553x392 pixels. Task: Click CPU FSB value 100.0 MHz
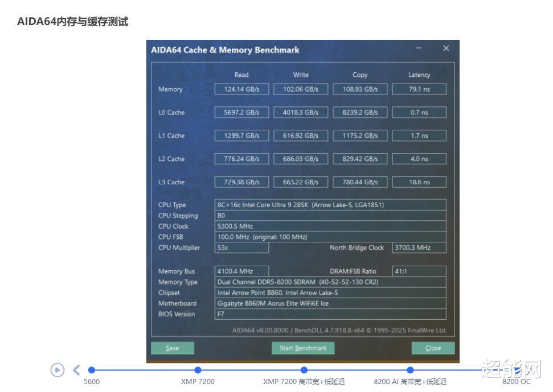coord(330,237)
